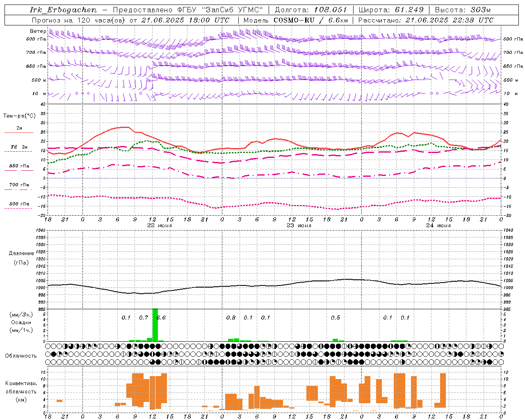525x420 pixels.
Task: Select the longitude value Долгота: 108.051
Action: click(310, 10)
